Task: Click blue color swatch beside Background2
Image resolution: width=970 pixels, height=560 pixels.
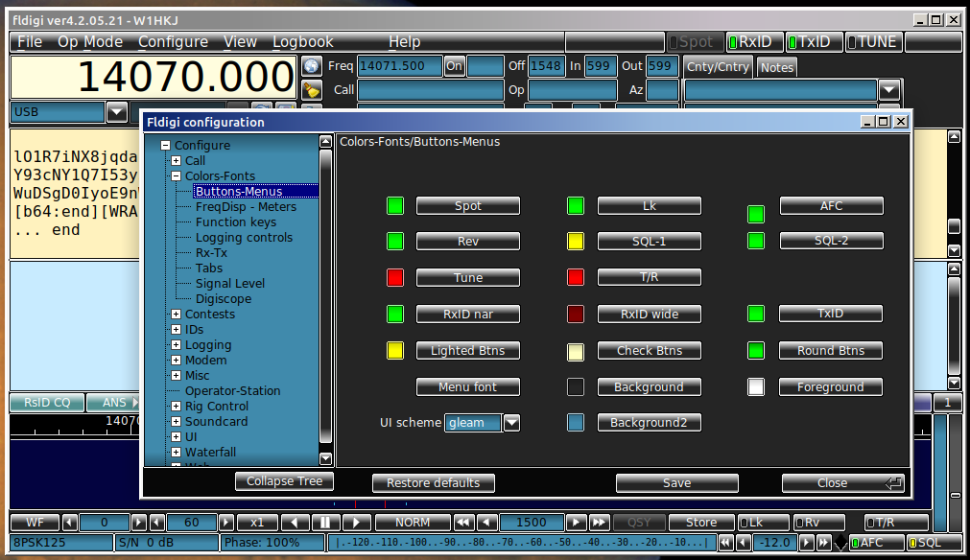Action: (576, 423)
